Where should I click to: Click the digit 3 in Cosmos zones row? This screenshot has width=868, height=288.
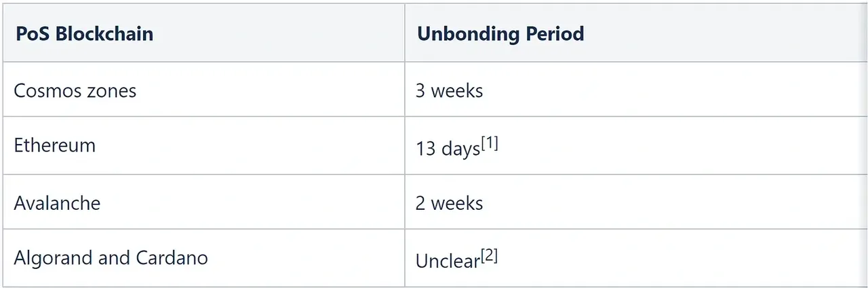coord(420,91)
